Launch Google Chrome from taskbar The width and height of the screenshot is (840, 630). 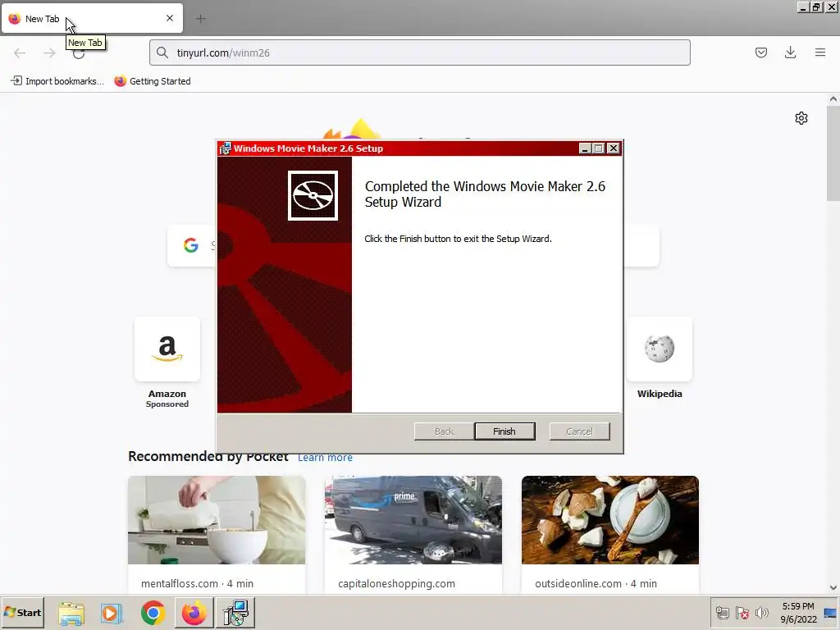(153, 613)
